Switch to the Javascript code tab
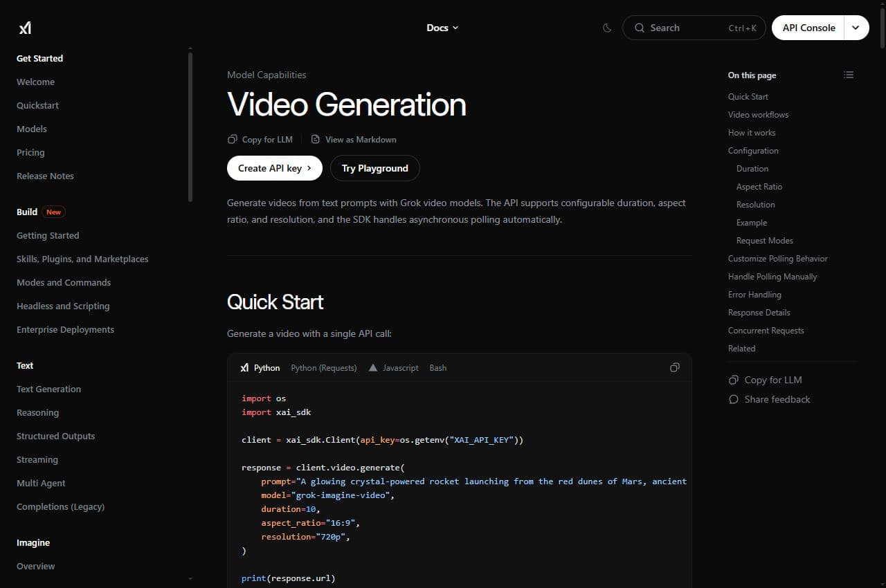This screenshot has width=886, height=588. [x=393, y=368]
